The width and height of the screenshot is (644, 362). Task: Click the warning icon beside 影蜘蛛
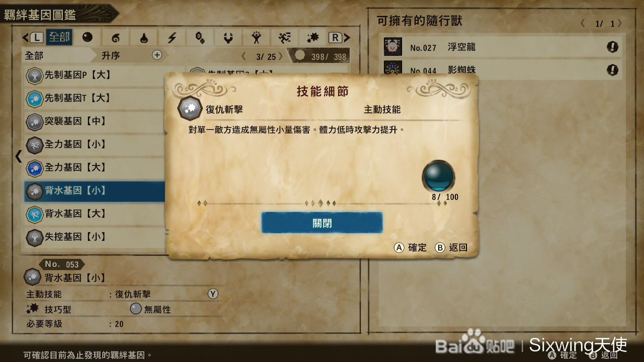coord(612,70)
